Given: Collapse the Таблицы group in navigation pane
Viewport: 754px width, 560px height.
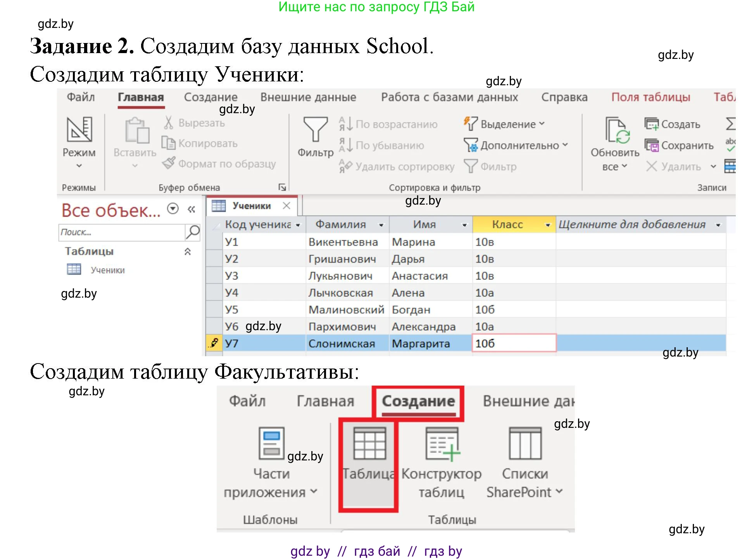Looking at the screenshot, I should [x=188, y=252].
